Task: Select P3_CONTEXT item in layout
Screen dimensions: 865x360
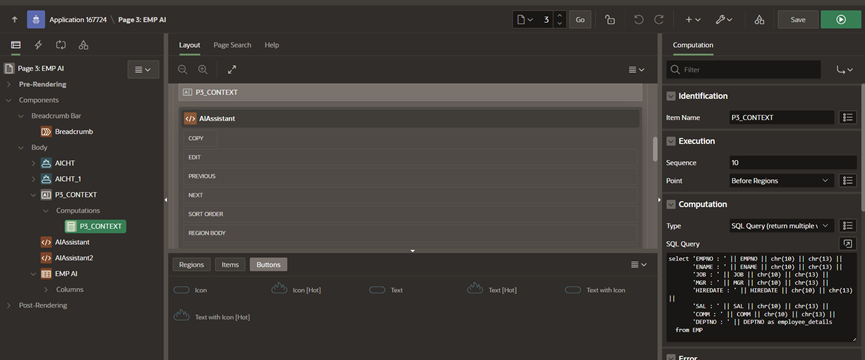Action: pos(410,92)
